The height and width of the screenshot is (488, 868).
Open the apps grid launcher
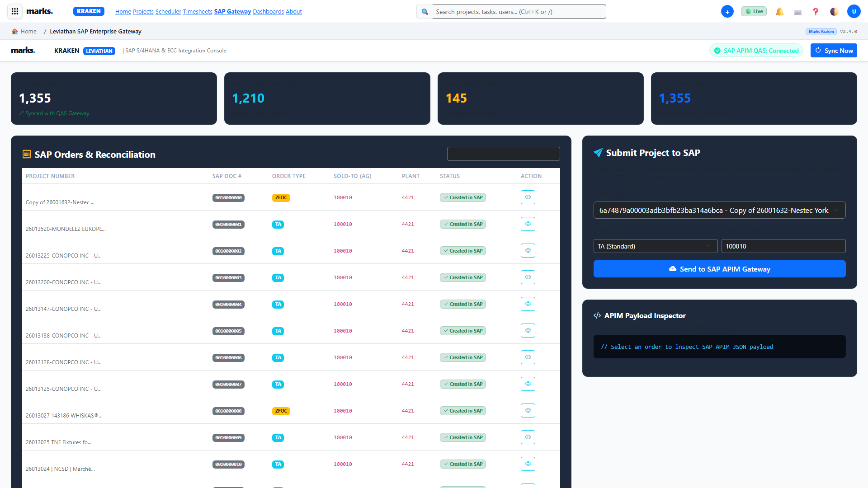(15, 11)
